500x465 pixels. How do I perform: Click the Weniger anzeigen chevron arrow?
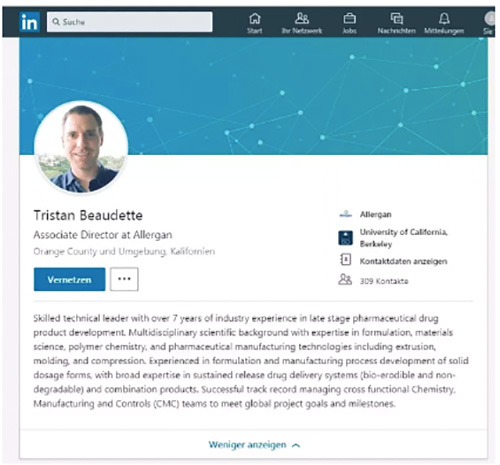click(296, 445)
